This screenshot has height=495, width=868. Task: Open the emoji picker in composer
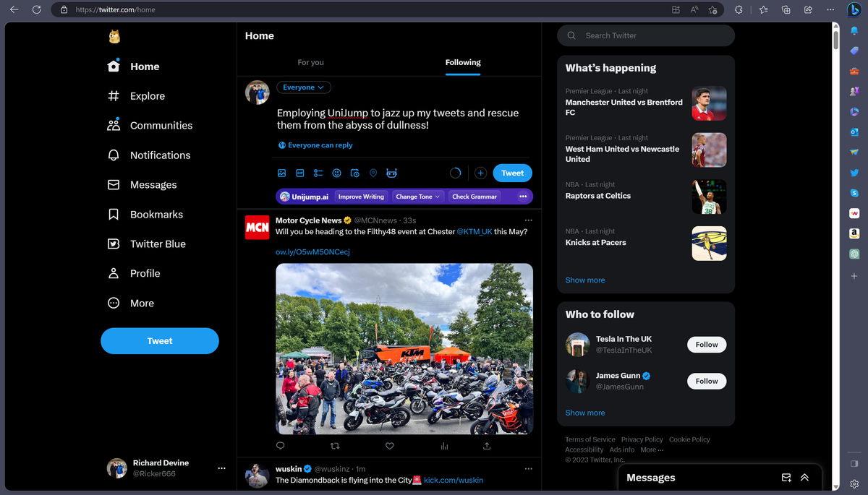coord(336,173)
